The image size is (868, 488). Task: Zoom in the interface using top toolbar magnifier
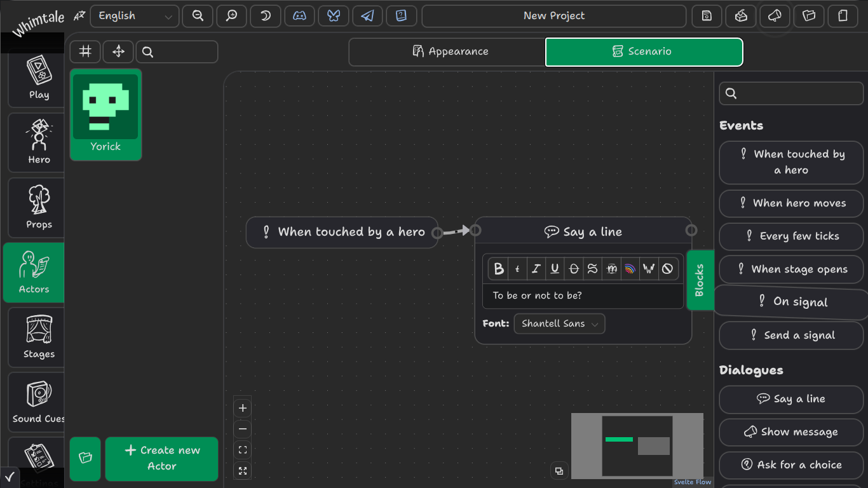[231, 16]
